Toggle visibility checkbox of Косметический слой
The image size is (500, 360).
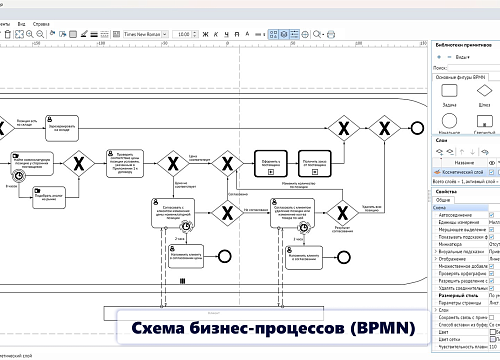click(x=491, y=172)
